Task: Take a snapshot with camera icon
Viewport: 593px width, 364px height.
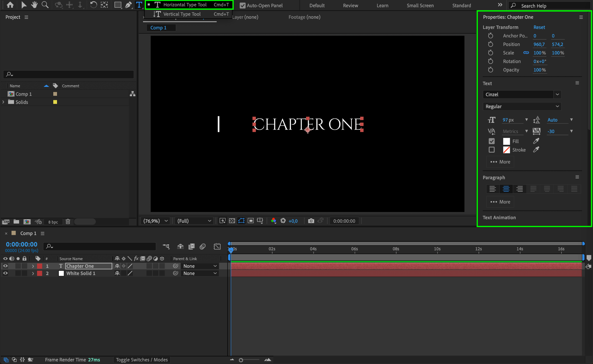Action: [311, 221]
